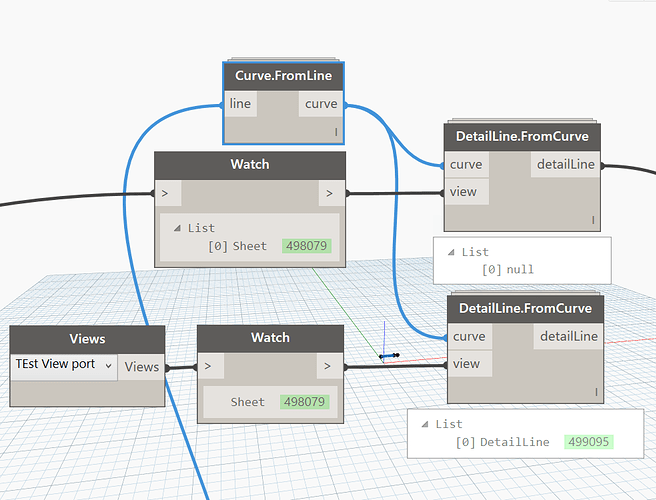Click the green 498079 ID in lower Watch

(304, 402)
